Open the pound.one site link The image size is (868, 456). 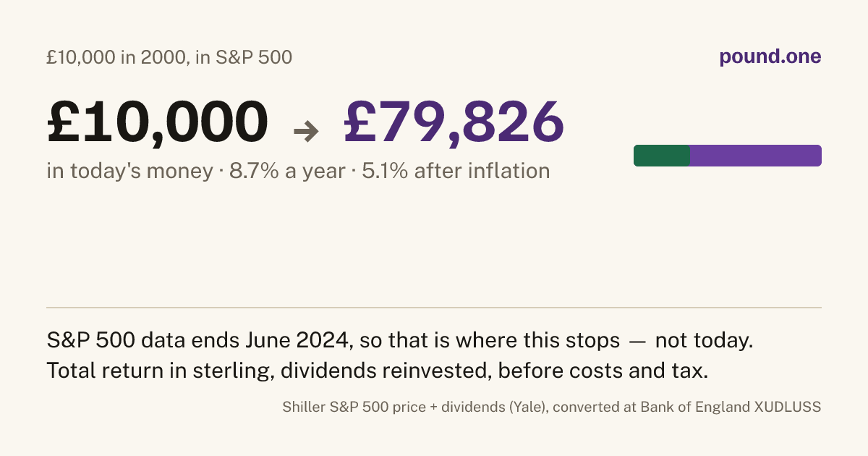pyautogui.click(x=770, y=57)
